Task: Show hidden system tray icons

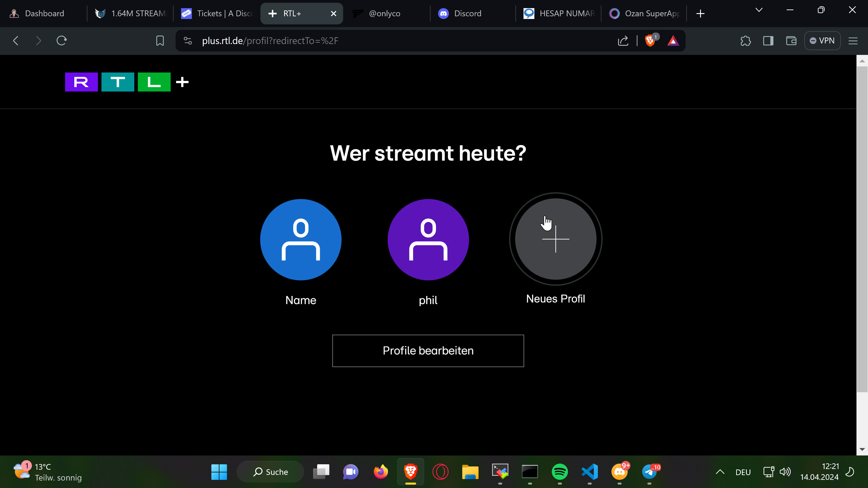Action: coord(720,472)
